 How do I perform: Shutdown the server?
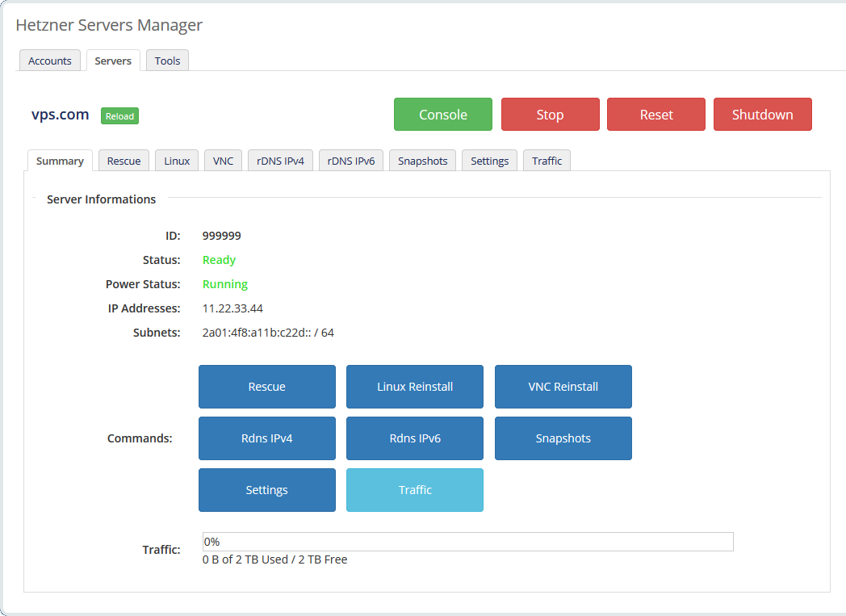762,114
